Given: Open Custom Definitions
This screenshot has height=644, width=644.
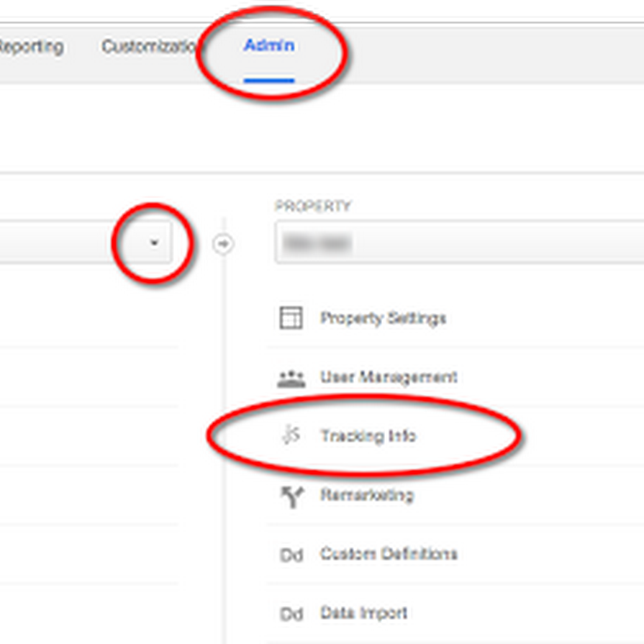Looking at the screenshot, I should click(389, 554).
